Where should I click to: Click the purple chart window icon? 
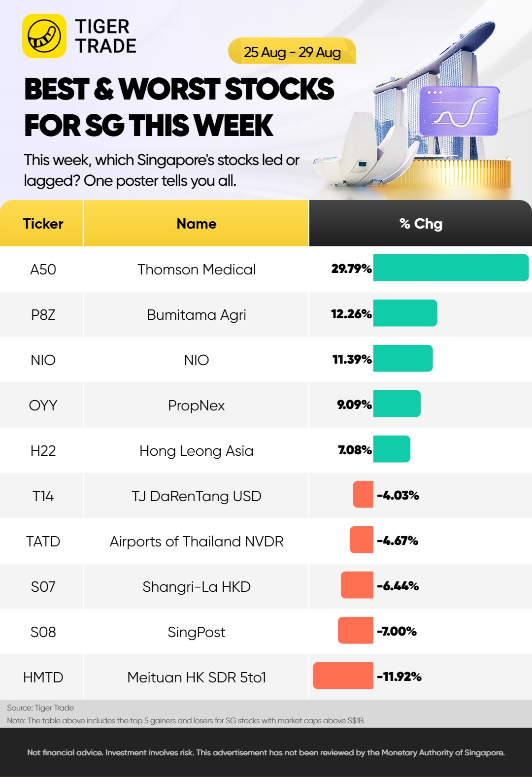(459, 111)
